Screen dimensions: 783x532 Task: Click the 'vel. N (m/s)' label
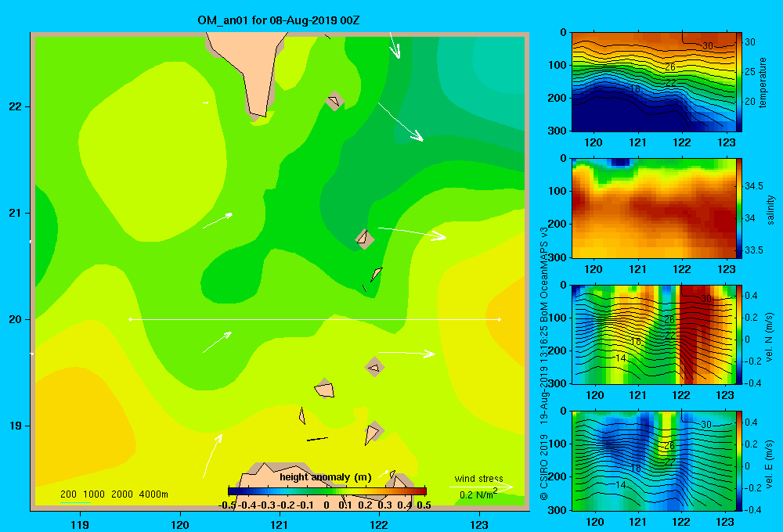770,337
